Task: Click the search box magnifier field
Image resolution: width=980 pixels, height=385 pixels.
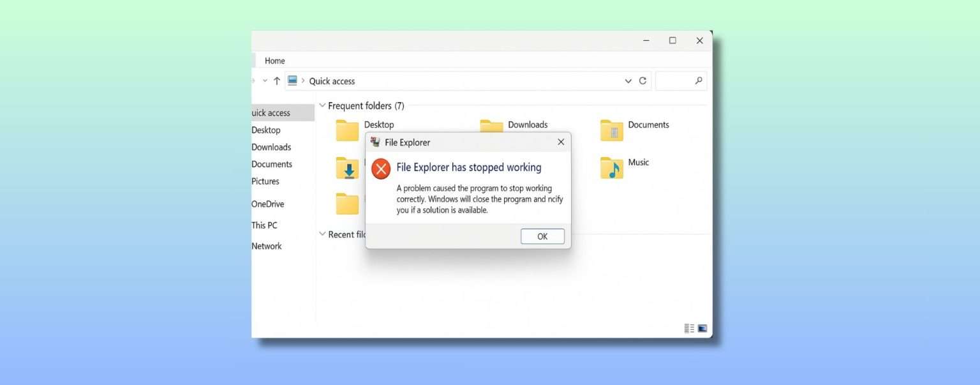Action: pyautogui.click(x=681, y=81)
